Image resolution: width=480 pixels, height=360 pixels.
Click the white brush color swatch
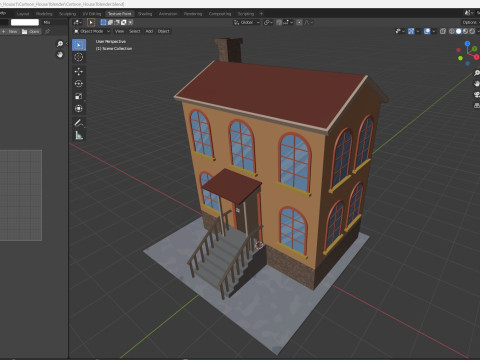click(x=25, y=22)
